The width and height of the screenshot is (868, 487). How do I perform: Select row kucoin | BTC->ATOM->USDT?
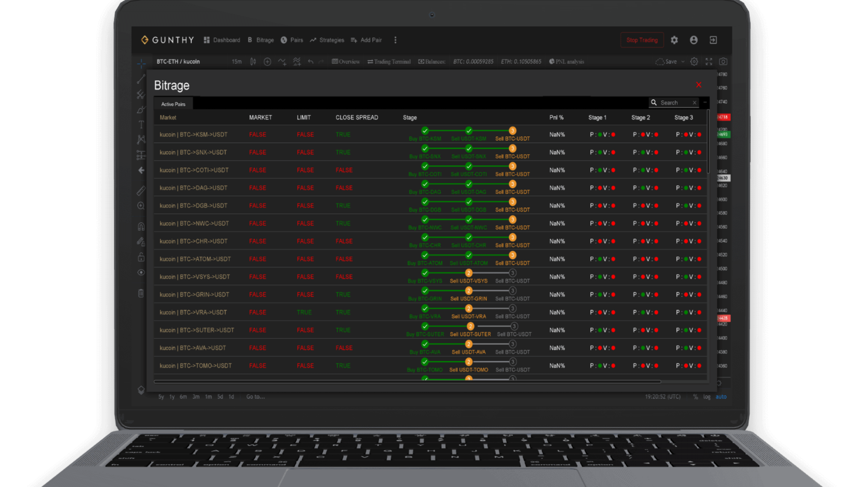tap(430, 259)
